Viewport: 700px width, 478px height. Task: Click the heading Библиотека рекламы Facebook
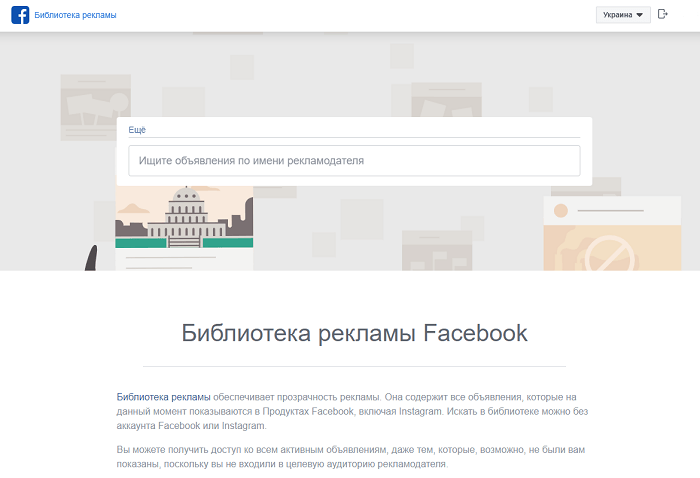[x=354, y=333]
